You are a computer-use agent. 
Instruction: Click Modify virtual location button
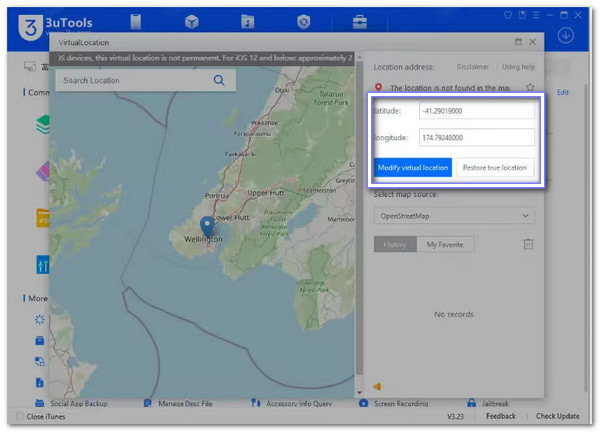413,168
